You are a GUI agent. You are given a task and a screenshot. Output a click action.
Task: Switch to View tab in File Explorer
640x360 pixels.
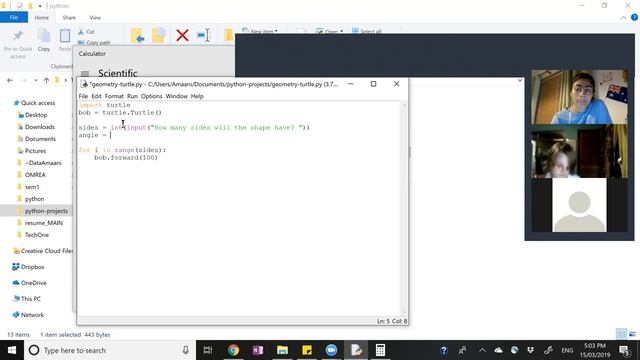[x=95, y=18]
